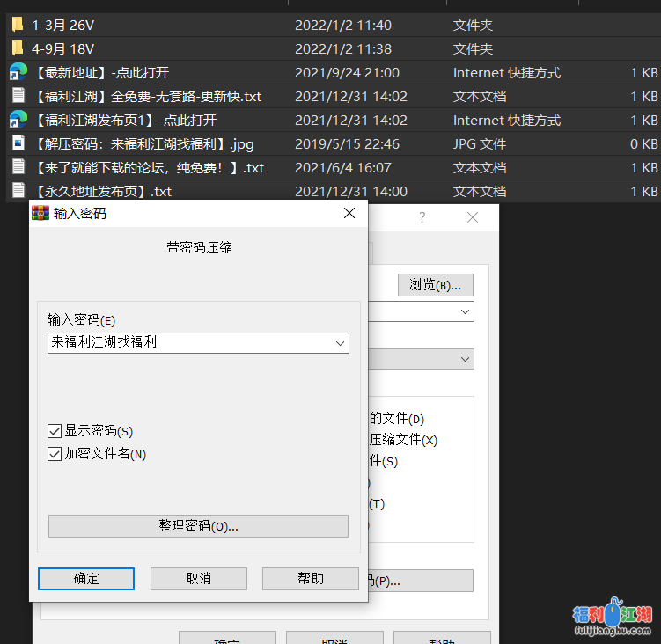Screen dimensions: 661x644
Task: Close the 输入密码 dialog with the X
Action: pyautogui.click(x=349, y=213)
